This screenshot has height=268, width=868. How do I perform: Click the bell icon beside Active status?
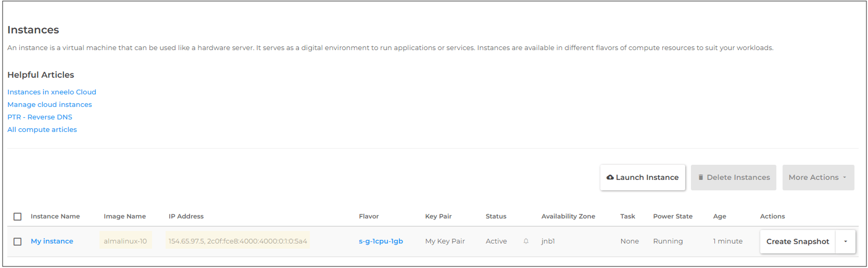coord(526,241)
